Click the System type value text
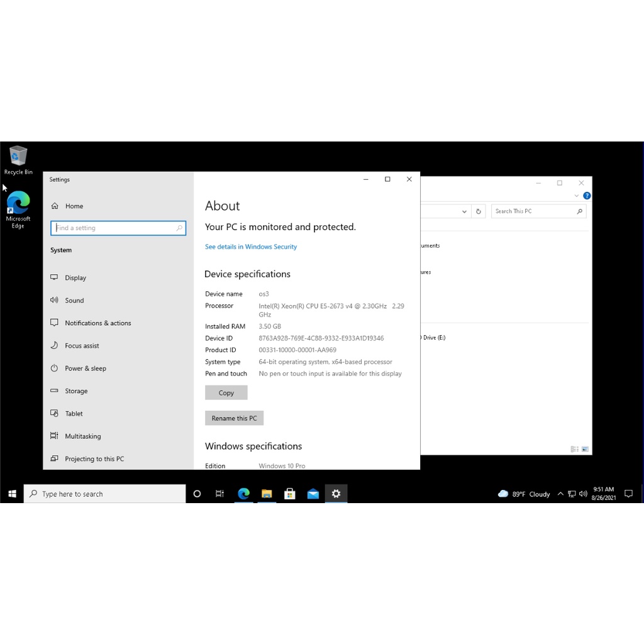This screenshot has width=644, height=644. pos(325,362)
